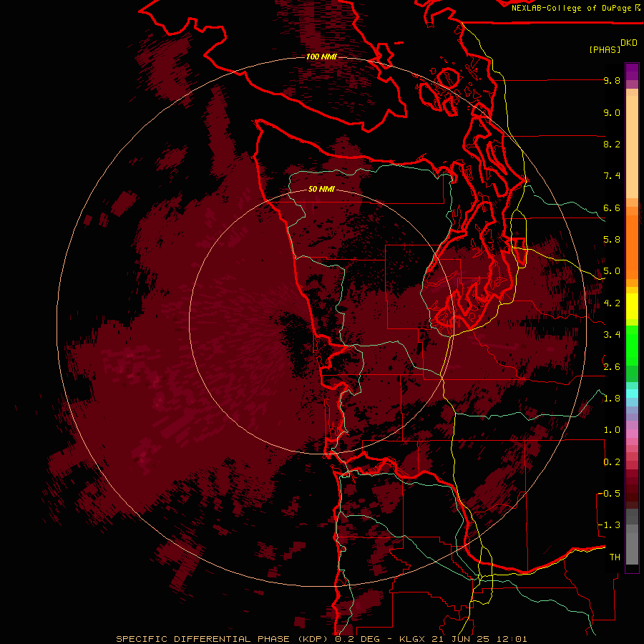This screenshot has width=644, height=644.
Task: Click the 3.4 scale value
Action: tap(612, 335)
